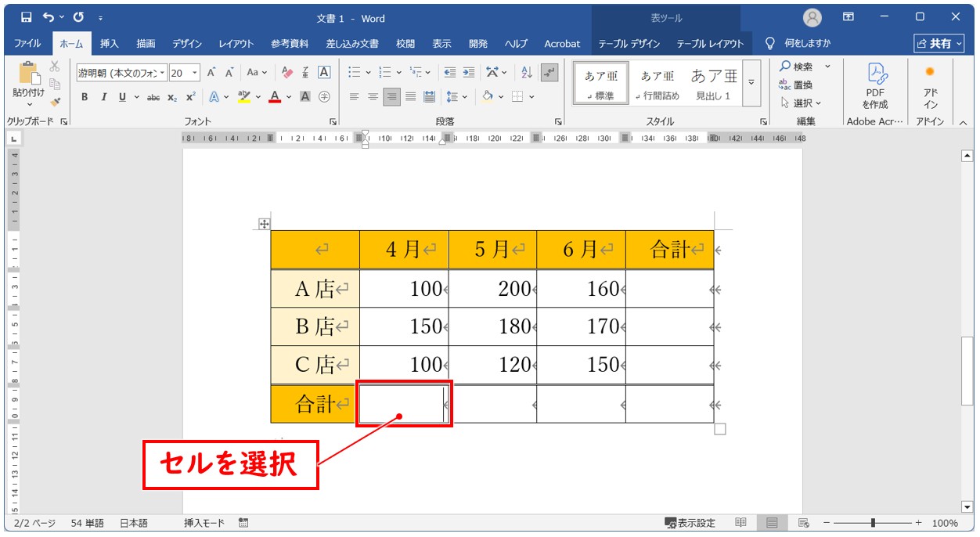Click the Save icon in title bar
The image size is (980, 537).
click(26, 17)
